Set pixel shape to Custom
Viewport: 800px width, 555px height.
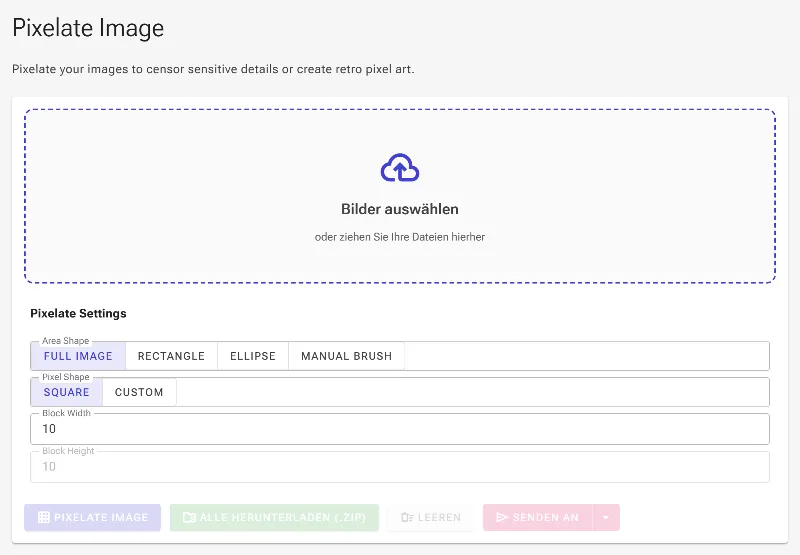click(x=139, y=392)
